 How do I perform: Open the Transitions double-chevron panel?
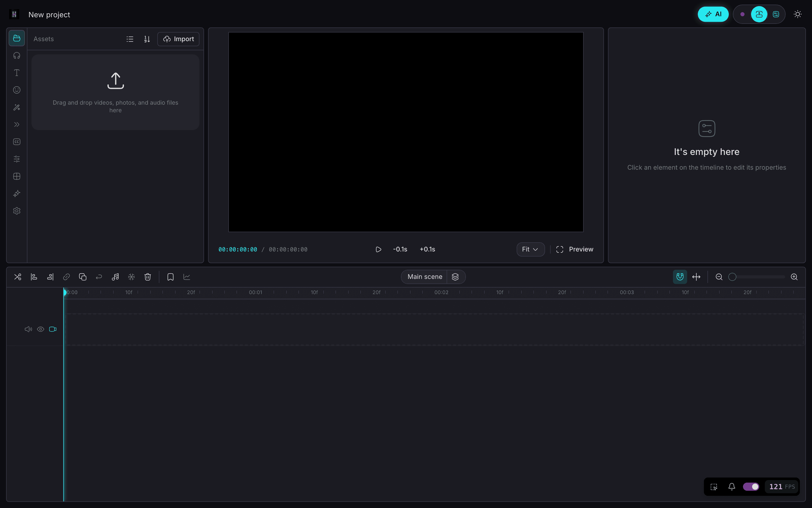pyautogui.click(x=16, y=124)
